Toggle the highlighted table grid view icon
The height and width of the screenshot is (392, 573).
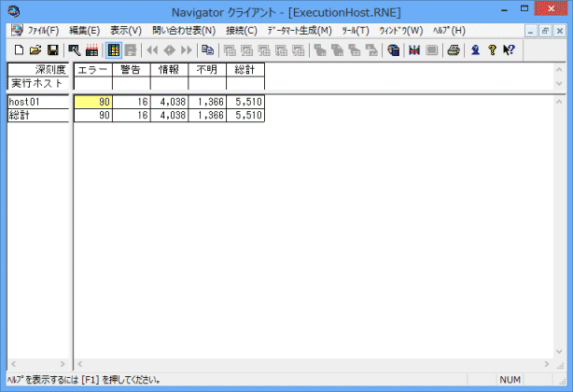114,49
